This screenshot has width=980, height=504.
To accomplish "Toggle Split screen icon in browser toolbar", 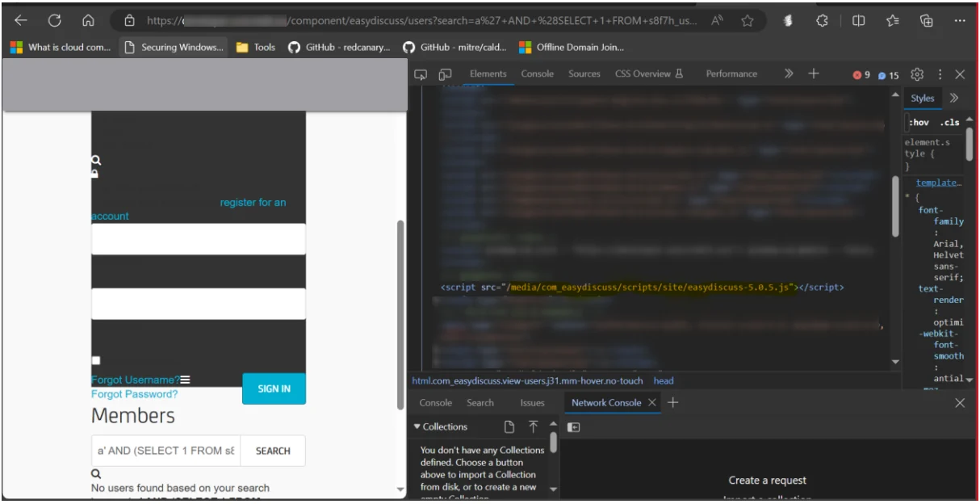I will (859, 21).
